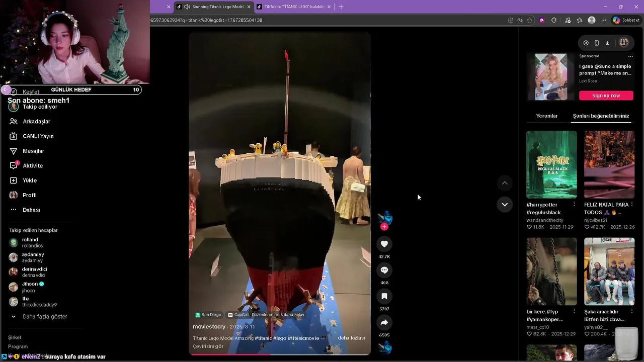Screen dimensions: 644x362
Task: Click the phone app icon in top pill
Action: point(597,43)
